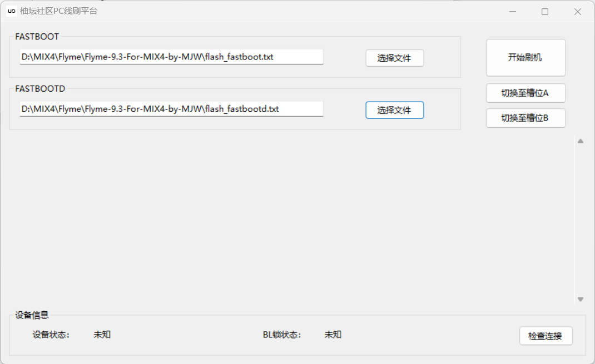Image resolution: width=595 pixels, height=364 pixels.
Task: Start flashing with 开始刷机 button
Action: pyautogui.click(x=525, y=58)
